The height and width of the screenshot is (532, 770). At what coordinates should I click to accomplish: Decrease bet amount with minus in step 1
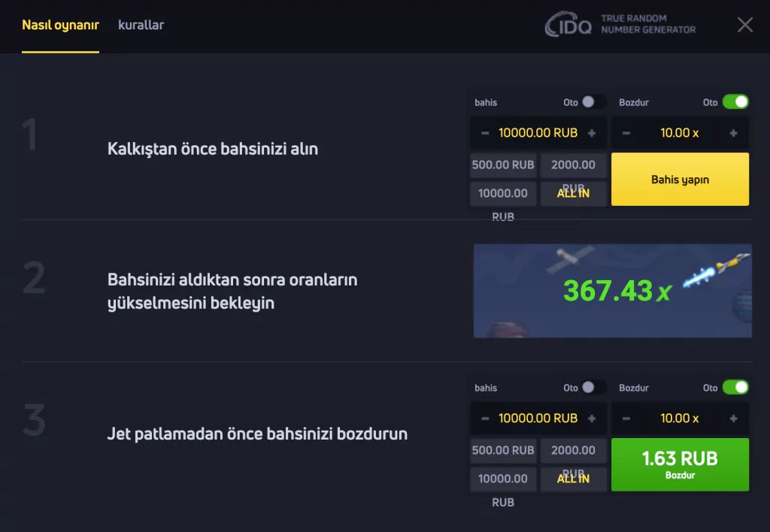pos(485,133)
